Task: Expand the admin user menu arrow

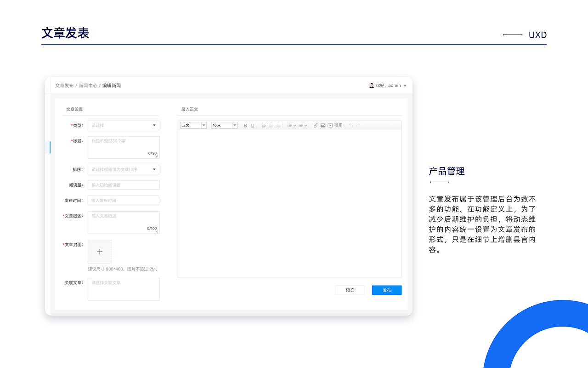Action: pos(405,86)
